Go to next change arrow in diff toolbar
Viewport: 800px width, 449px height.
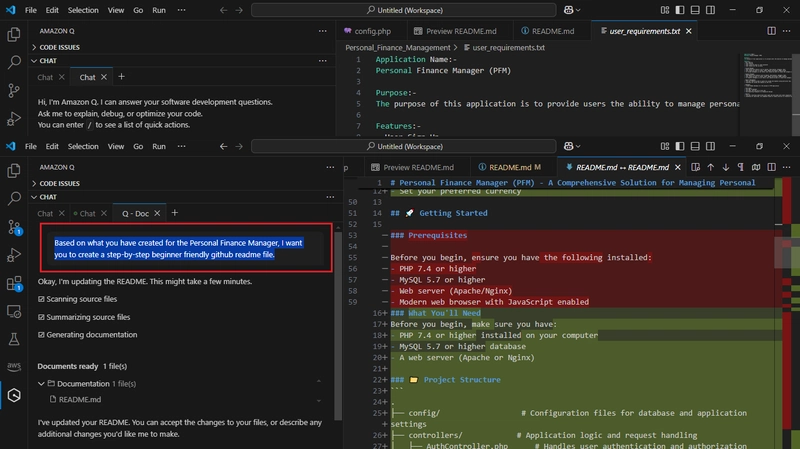(x=726, y=167)
